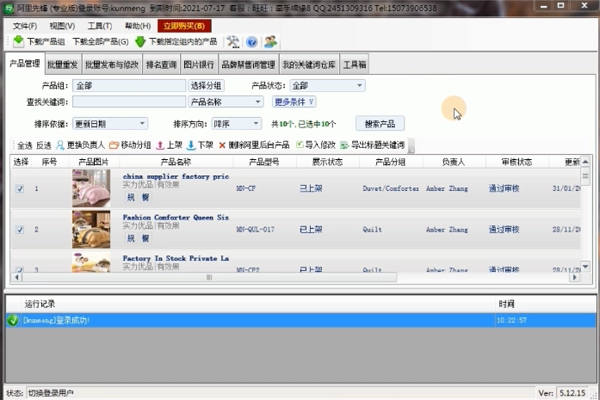Image resolution: width=600 pixels, height=400 pixels.
Task: Click the 导出标题关键词 icon
Action: click(344, 145)
